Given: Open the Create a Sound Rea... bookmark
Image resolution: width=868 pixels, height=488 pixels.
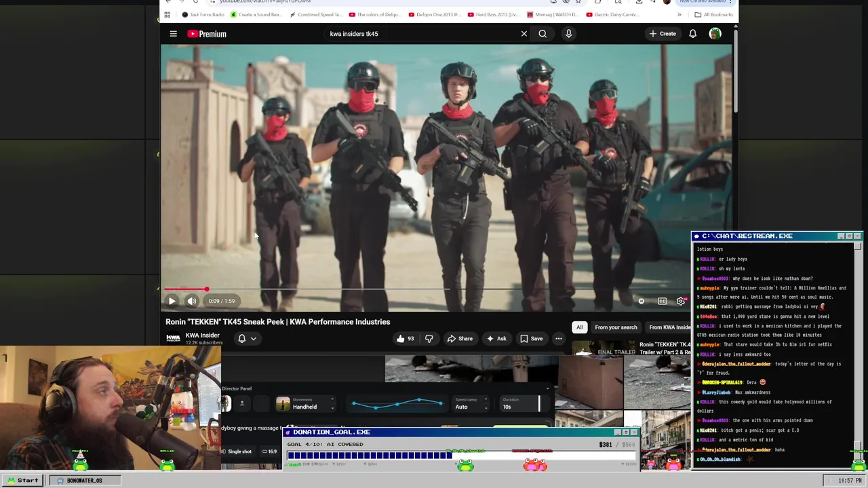Looking at the screenshot, I should (x=256, y=14).
